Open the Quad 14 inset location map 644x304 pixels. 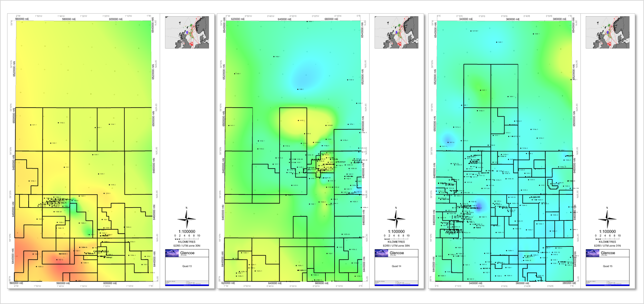396,32
